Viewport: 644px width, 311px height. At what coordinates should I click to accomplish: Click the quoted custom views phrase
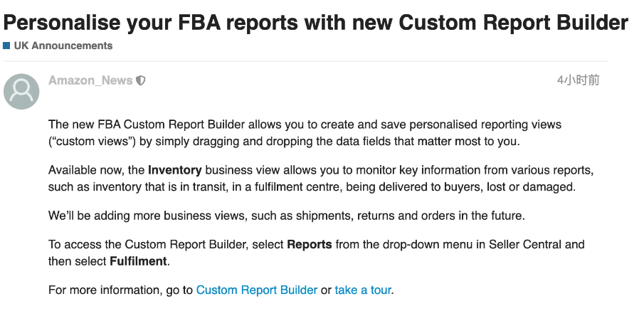click(x=93, y=142)
